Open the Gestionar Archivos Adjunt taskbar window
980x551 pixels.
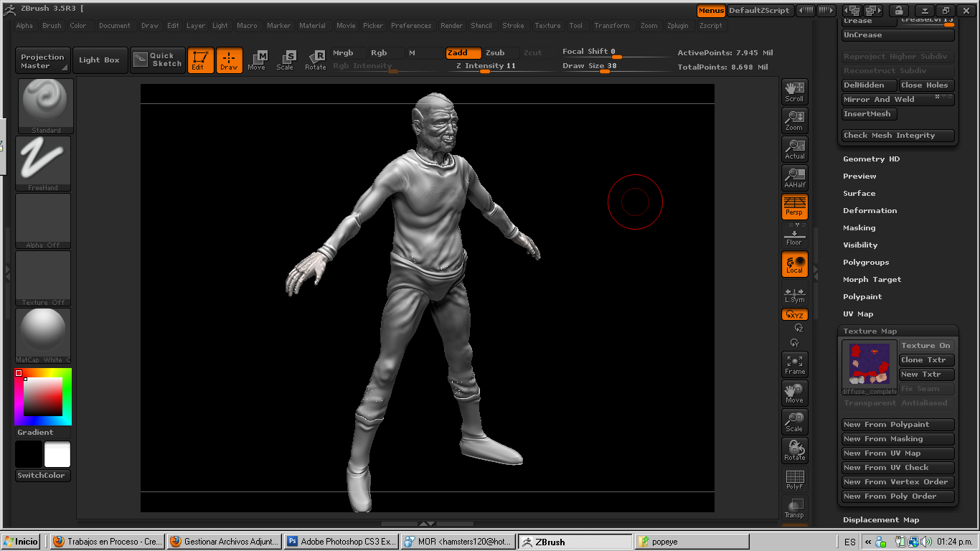pos(225,542)
